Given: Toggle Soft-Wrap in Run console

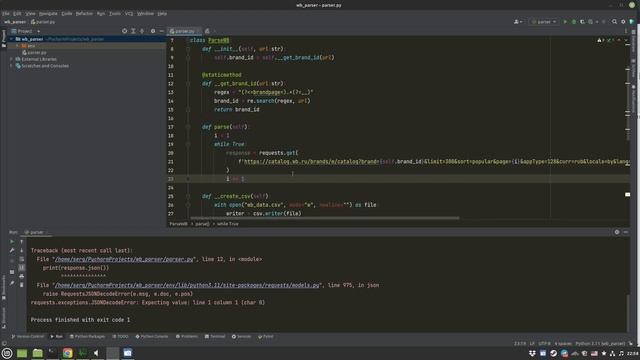Looking at the screenshot, I should (22, 259).
